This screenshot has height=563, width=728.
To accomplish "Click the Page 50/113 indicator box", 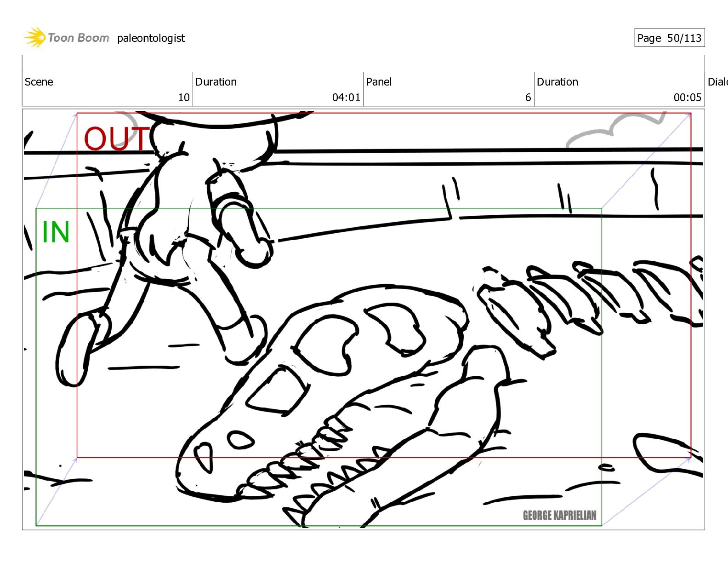I will [669, 38].
